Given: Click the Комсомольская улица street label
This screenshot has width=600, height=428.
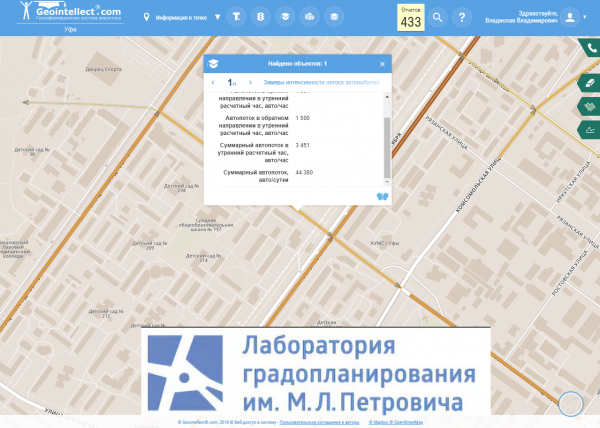Looking at the screenshot, I should click(x=479, y=184).
